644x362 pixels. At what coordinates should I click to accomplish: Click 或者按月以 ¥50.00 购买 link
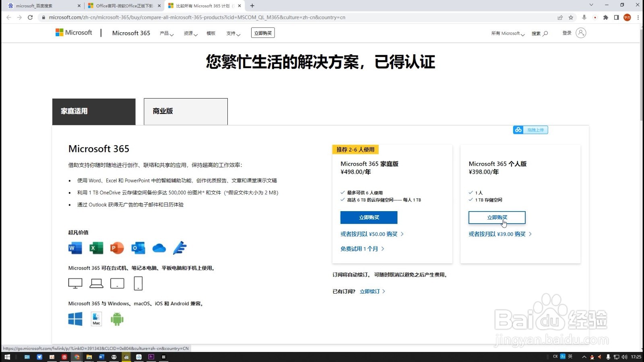tap(372, 234)
